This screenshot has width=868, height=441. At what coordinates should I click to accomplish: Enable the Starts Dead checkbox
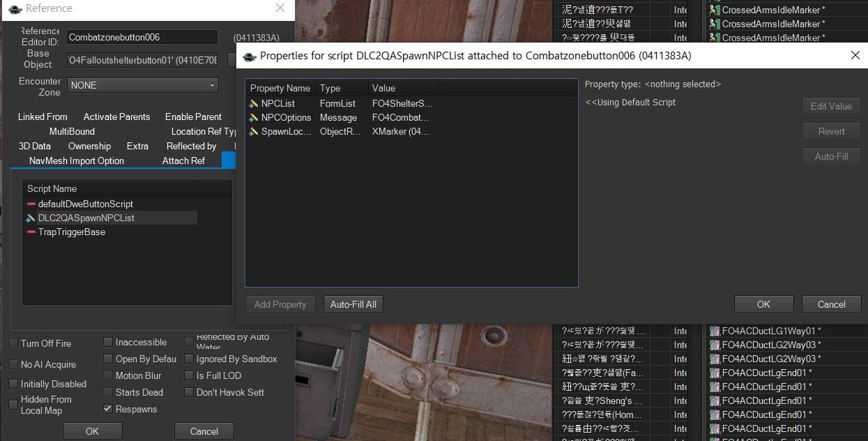coord(108,392)
